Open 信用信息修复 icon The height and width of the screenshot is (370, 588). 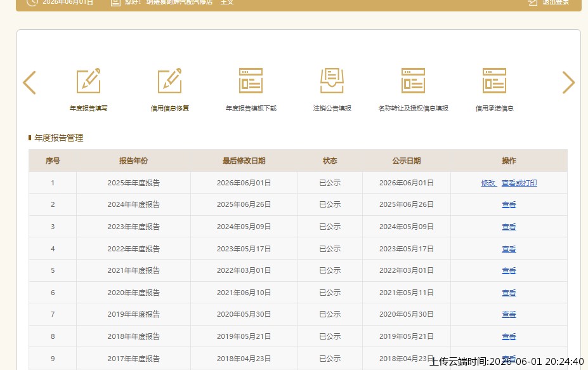coord(170,81)
